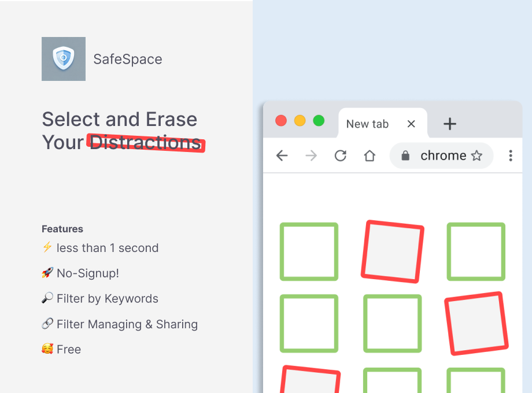Open a new tab with the plus button

[449, 123]
